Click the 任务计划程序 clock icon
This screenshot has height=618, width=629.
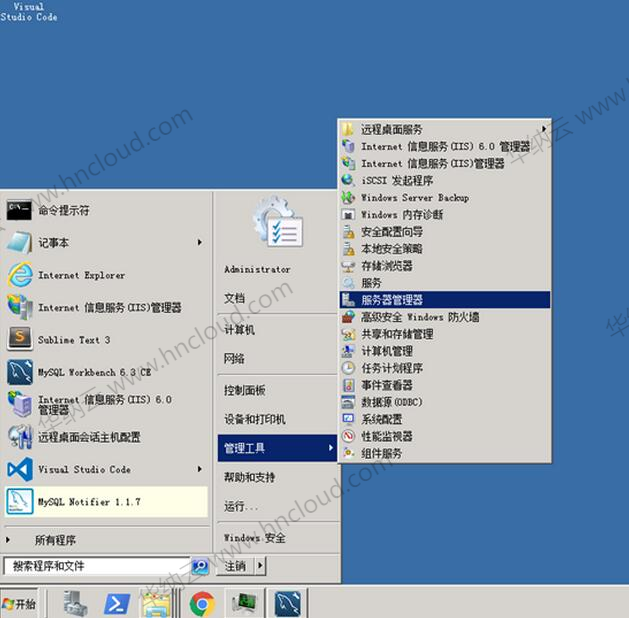(348, 368)
